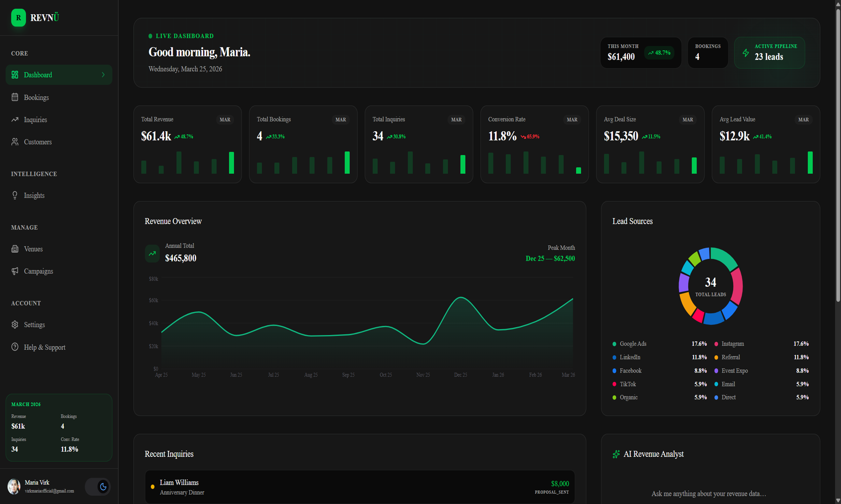Toggle Instagram in Lead Sources legend
The width and height of the screenshot is (841, 504).
(732, 344)
